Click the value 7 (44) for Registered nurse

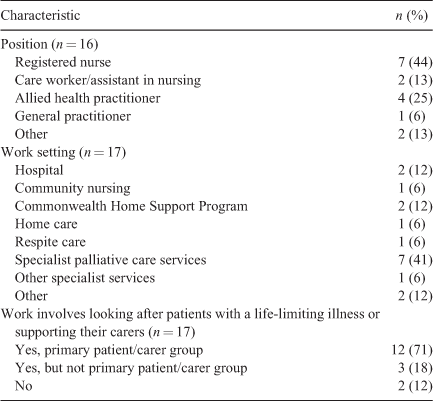click(x=415, y=62)
